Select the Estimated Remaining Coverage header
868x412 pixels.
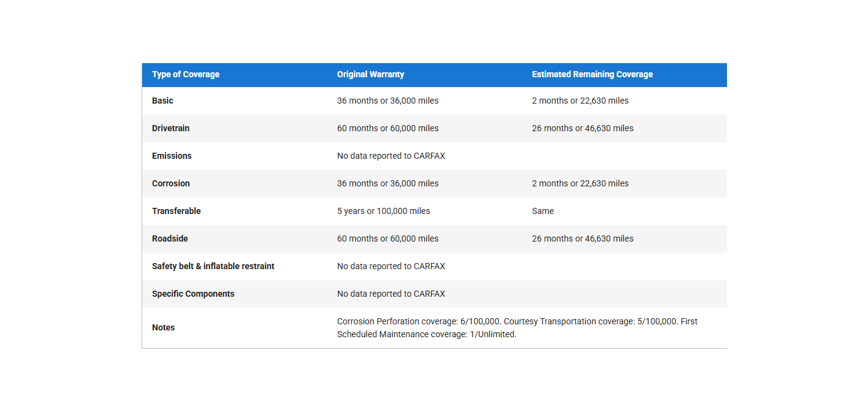pos(592,74)
